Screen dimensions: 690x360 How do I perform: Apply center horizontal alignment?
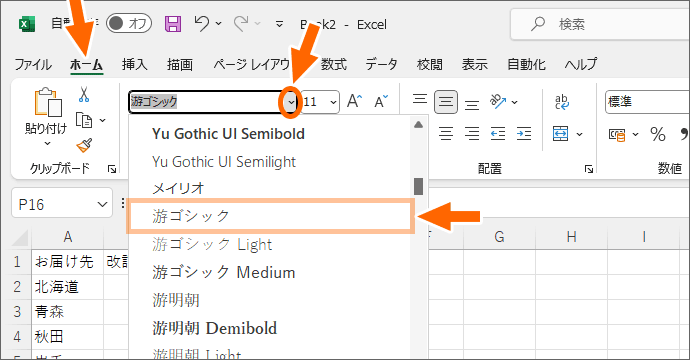[446, 134]
